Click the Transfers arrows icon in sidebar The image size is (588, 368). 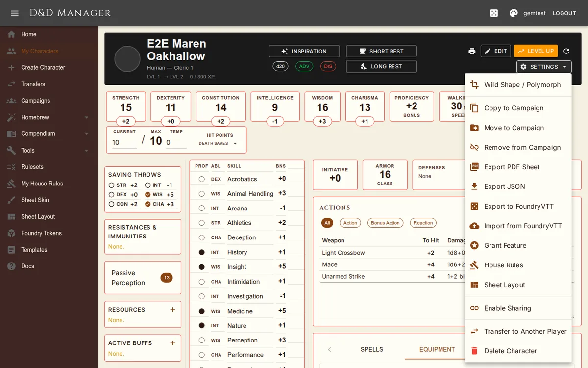click(x=11, y=84)
